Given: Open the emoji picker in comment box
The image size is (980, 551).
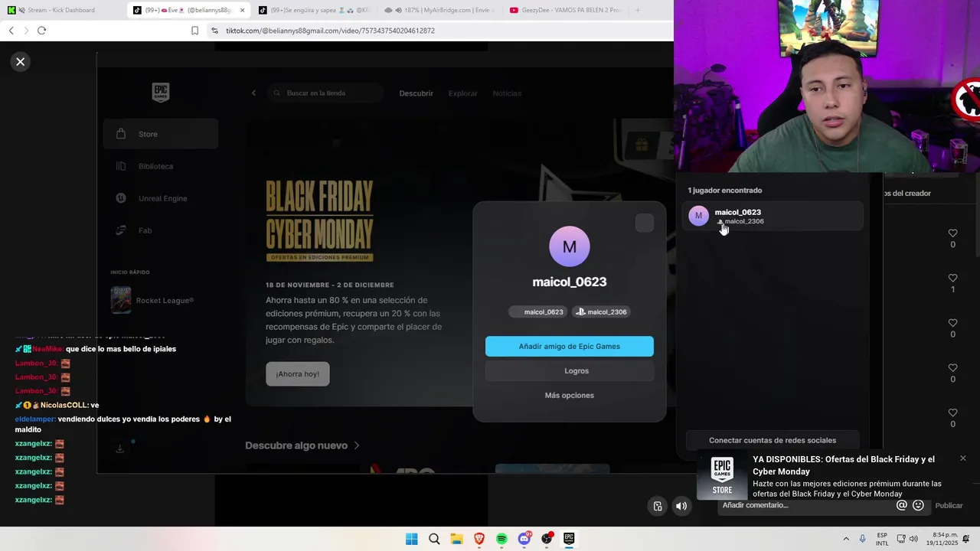Looking at the screenshot, I should [918, 505].
